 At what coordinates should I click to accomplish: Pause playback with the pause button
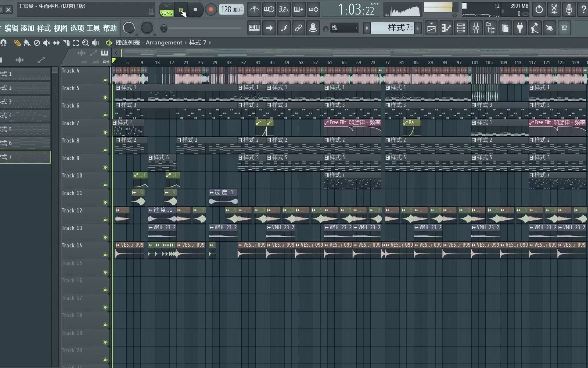(181, 10)
